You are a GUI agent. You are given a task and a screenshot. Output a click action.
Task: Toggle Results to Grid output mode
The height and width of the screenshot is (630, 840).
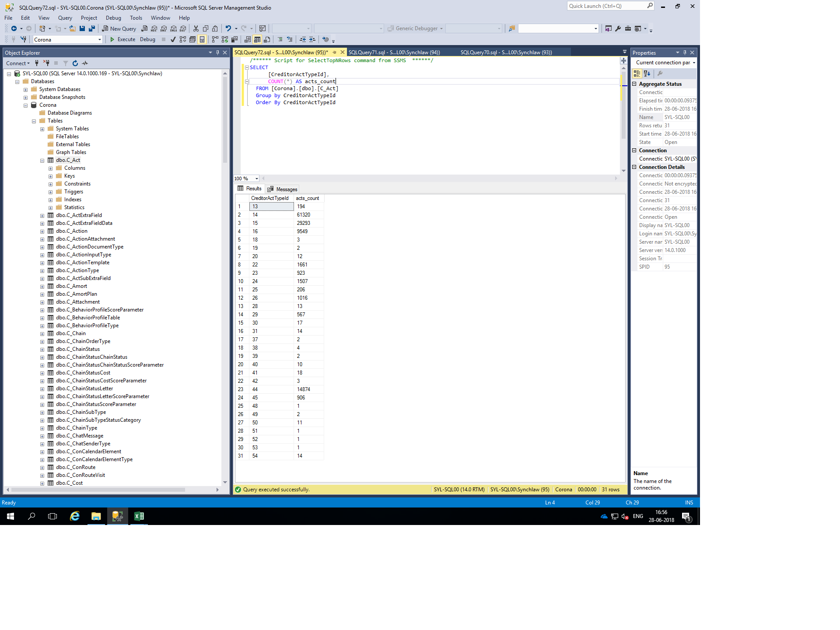point(257,39)
